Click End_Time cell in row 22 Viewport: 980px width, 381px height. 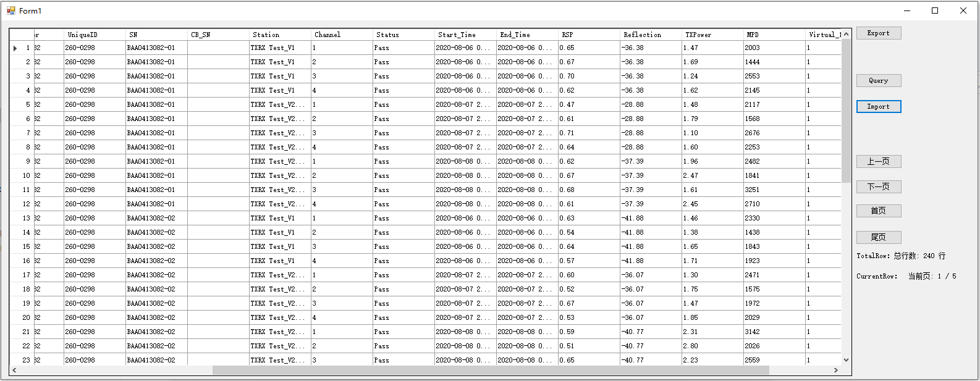[x=528, y=346]
